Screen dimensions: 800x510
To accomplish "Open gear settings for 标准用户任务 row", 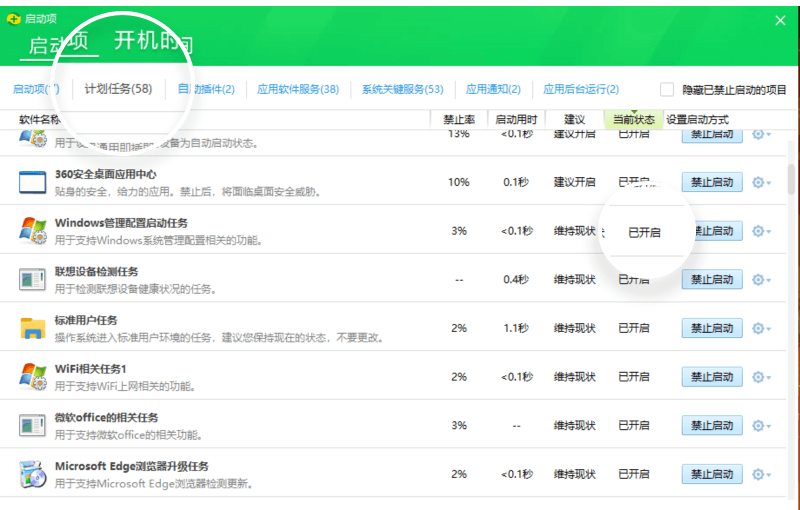I will click(761, 328).
